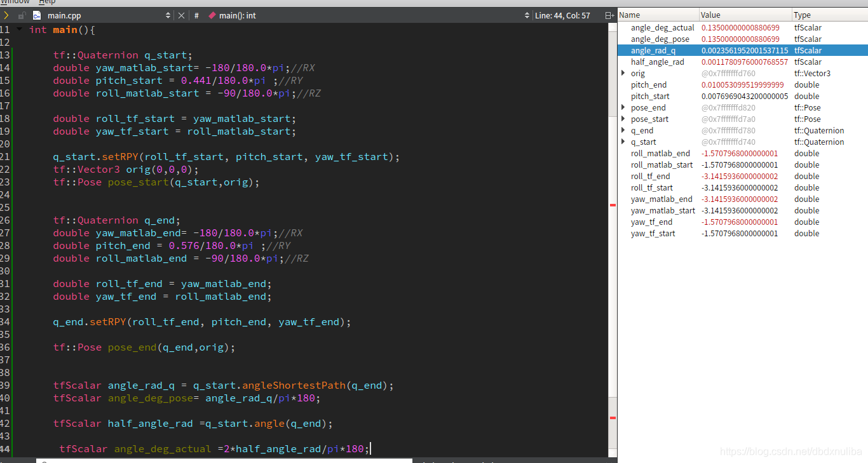Close the main.cpp document
This screenshot has height=463, width=868.
(181, 15)
